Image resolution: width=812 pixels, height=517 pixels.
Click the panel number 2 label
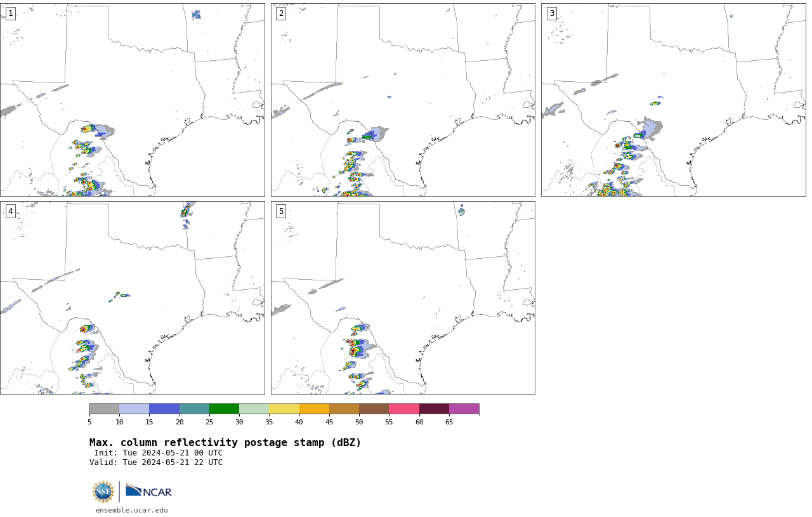click(x=281, y=13)
